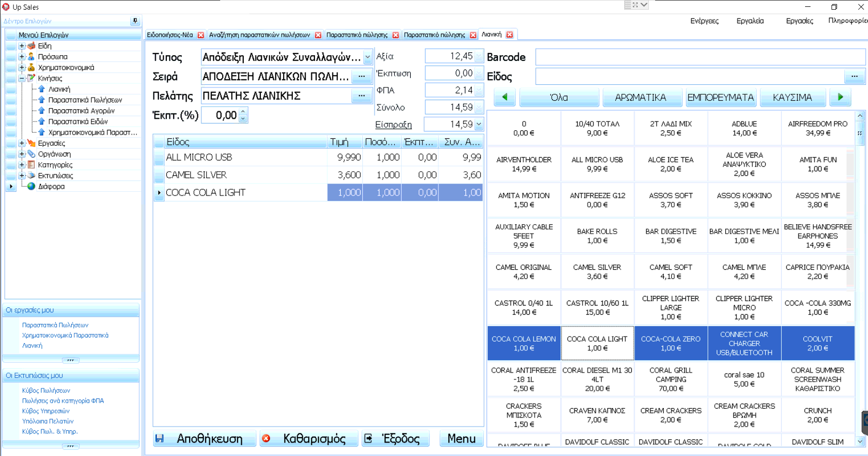
Task: Click the Πρόσωπα person icon
Action: [31, 57]
